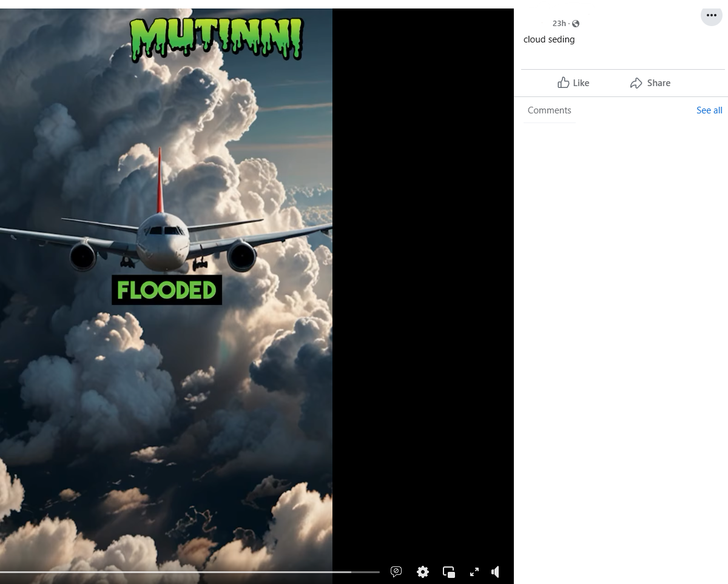Open the three-dots post options menu
Image resolution: width=728 pixels, height=584 pixels.
pyautogui.click(x=712, y=15)
